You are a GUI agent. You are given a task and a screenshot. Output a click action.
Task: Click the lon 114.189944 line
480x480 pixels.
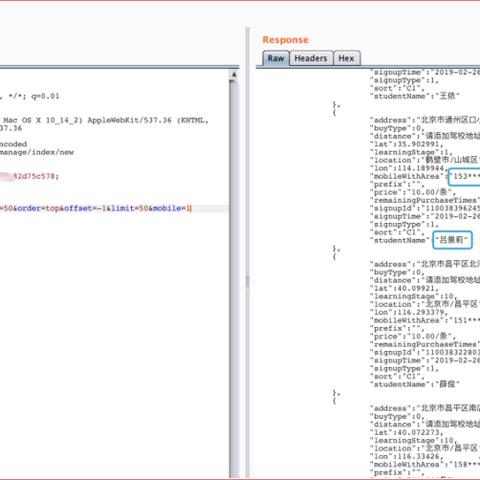(x=409, y=168)
